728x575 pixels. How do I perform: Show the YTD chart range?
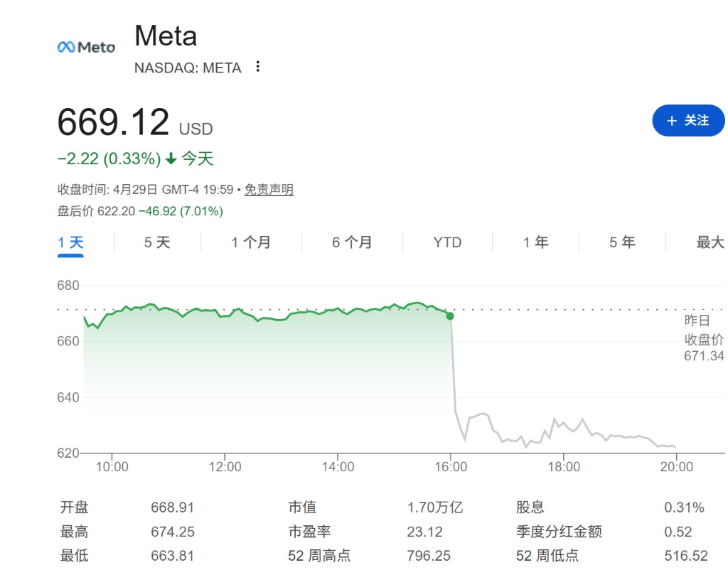point(447,242)
